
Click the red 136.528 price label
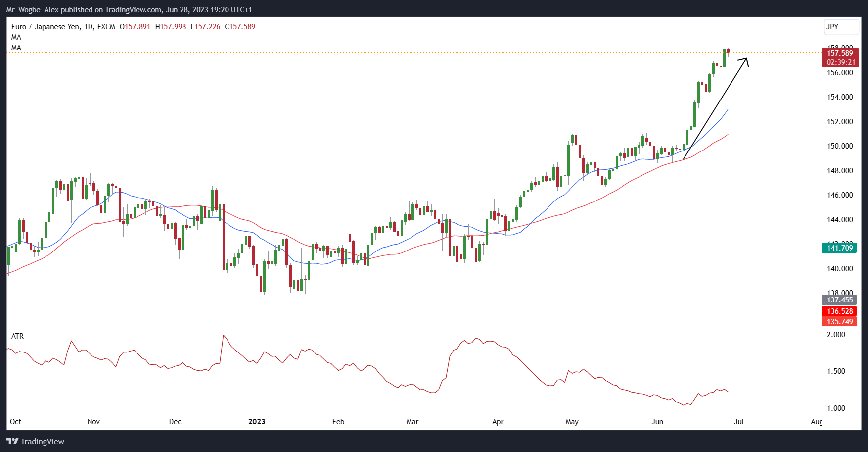[839, 311]
